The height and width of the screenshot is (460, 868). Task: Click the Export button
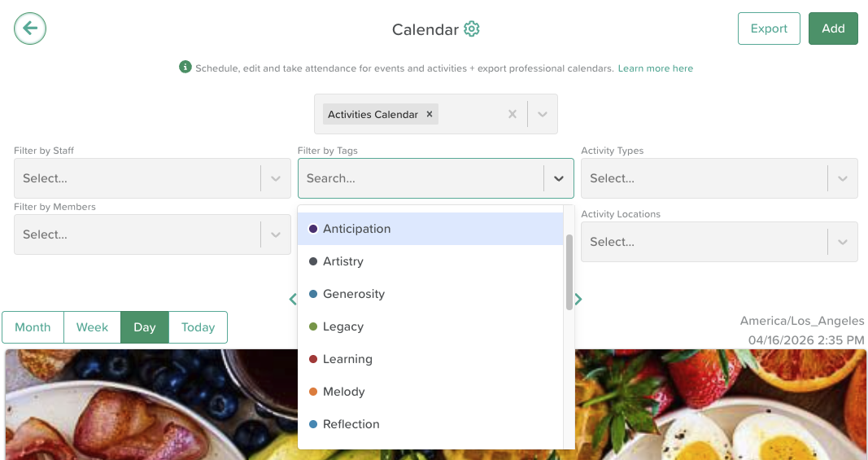pyautogui.click(x=769, y=28)
